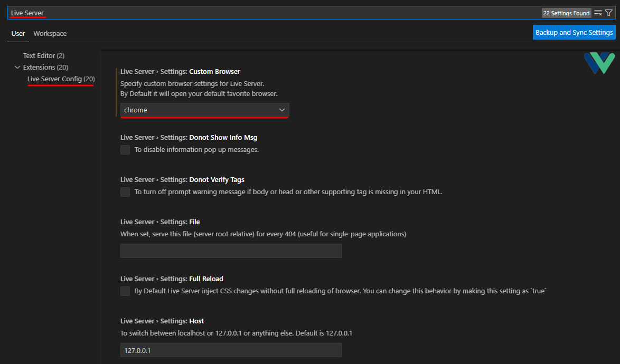Open the settings filter funnel icon
Screen dimensions: 620x364
click(608, 13)
